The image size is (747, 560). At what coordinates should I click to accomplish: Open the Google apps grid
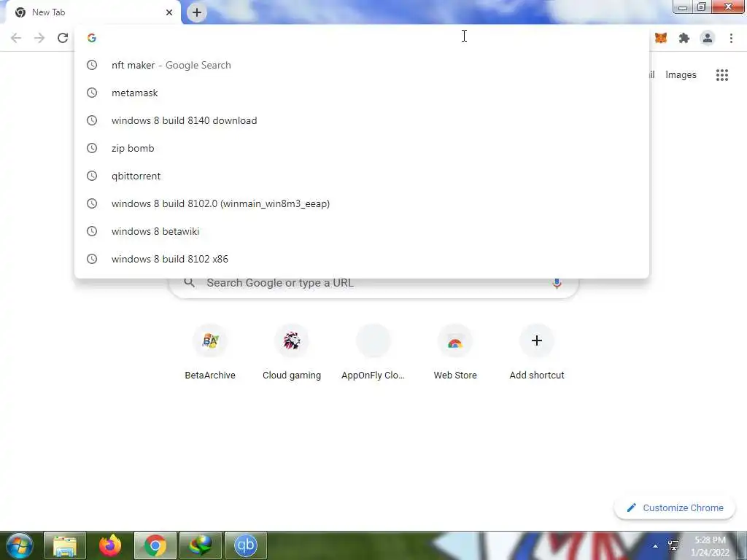click(x=722, y=75)
